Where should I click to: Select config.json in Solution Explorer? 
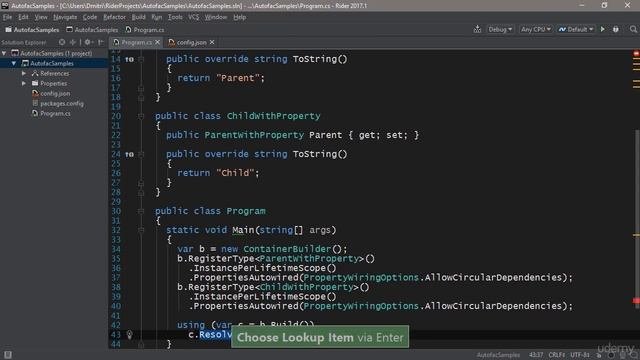pyautogui.click(x=55, y=93)
